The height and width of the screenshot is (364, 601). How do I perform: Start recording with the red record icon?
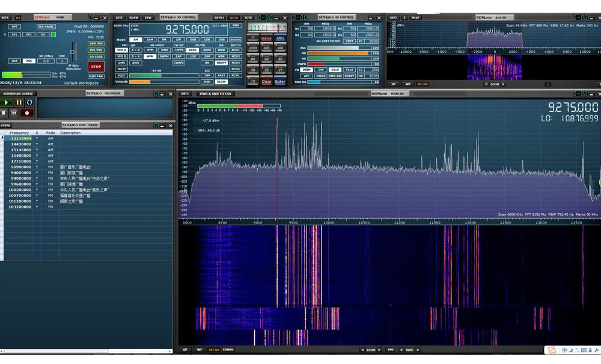pos(26,112)
